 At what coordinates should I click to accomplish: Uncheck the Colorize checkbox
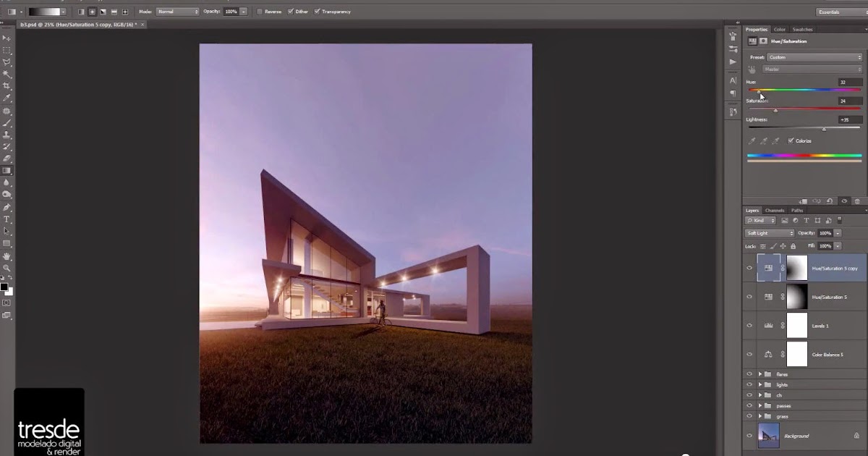tap(791, 140)
